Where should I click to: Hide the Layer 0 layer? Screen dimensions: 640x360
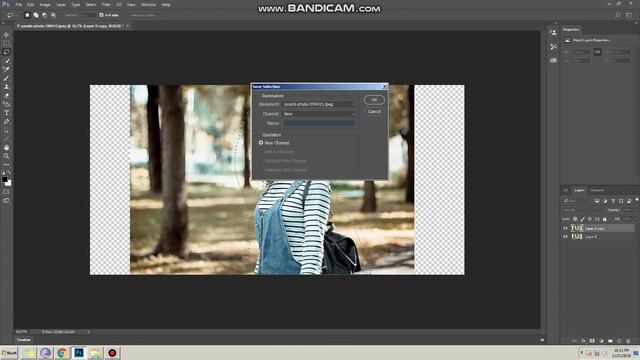tap(565, 237)
